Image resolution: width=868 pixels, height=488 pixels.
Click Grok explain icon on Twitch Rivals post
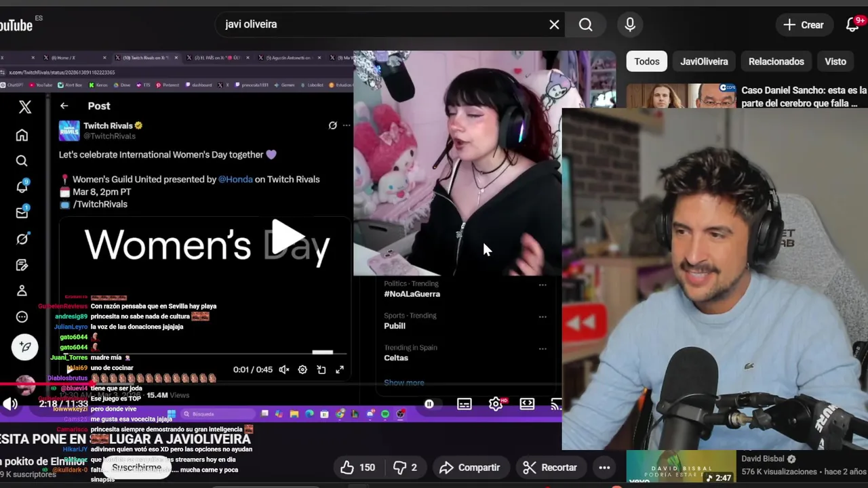(x=332, y=125)
